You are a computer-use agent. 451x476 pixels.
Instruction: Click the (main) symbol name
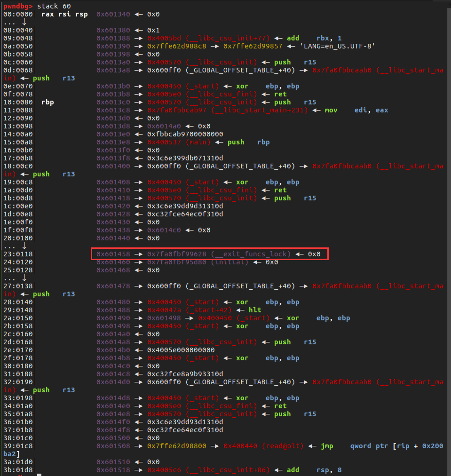(x=198, y=142)
